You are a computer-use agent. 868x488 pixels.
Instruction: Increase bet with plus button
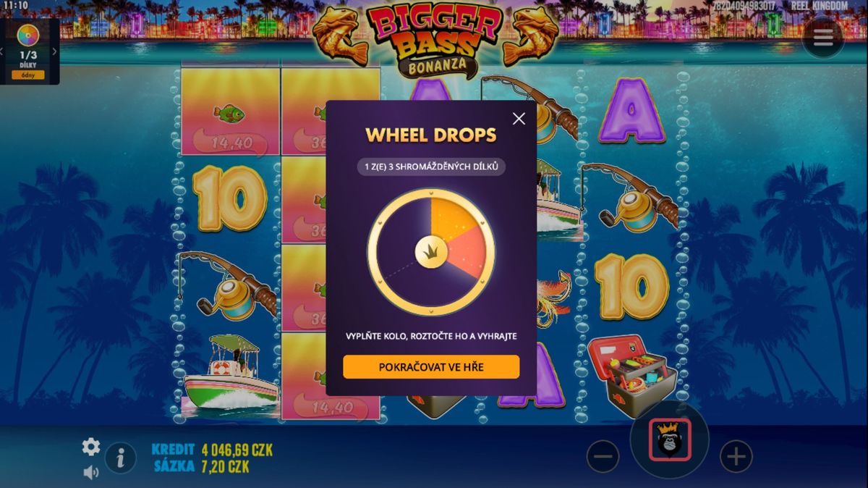pyautogui.click(x=736, y=457)
